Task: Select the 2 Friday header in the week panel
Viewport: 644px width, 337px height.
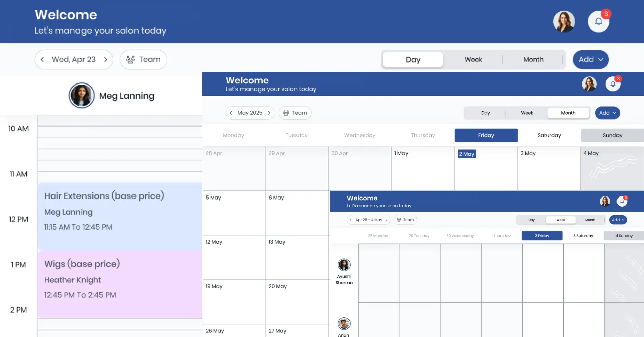Action: click(542, 235)
